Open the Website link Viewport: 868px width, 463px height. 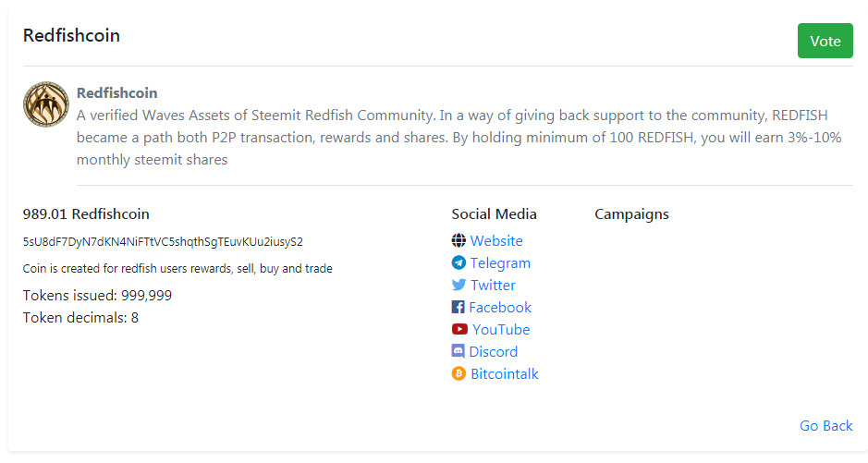click(x=496, y=240)
